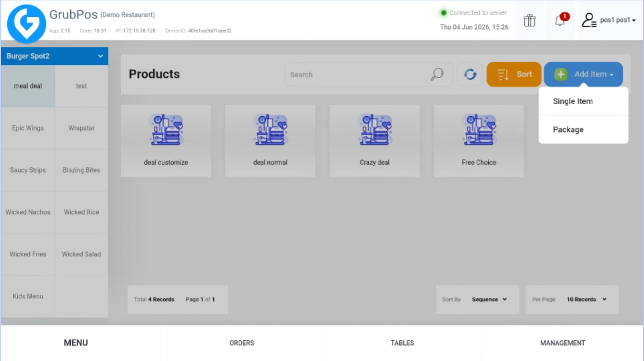Switch to the ORDERS tab

[242, 343]
